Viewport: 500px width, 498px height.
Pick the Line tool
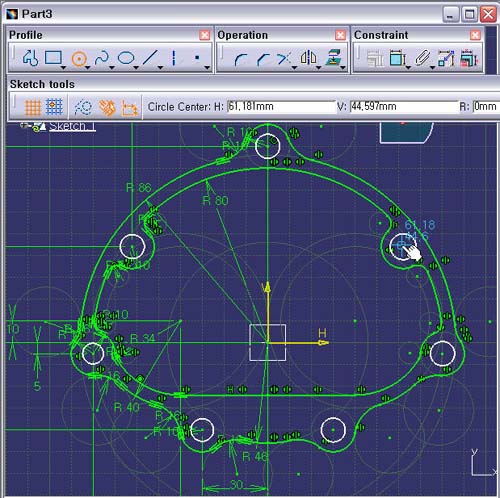point(150,58)
